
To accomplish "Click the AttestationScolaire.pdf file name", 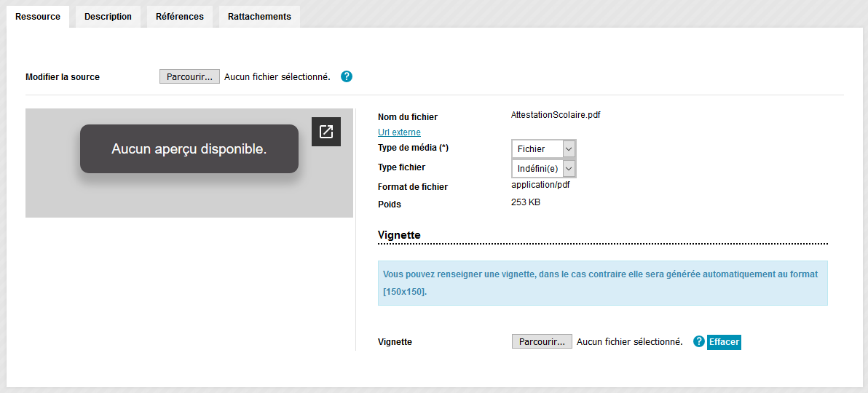I will pyautogui.click(x=556, y=115).
